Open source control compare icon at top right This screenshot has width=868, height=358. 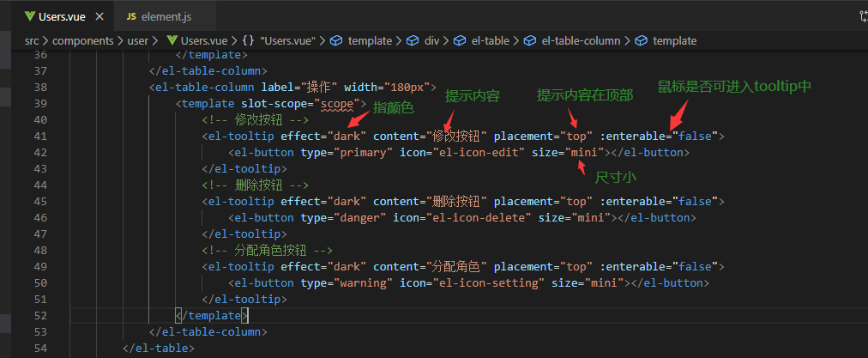point(863,16)
